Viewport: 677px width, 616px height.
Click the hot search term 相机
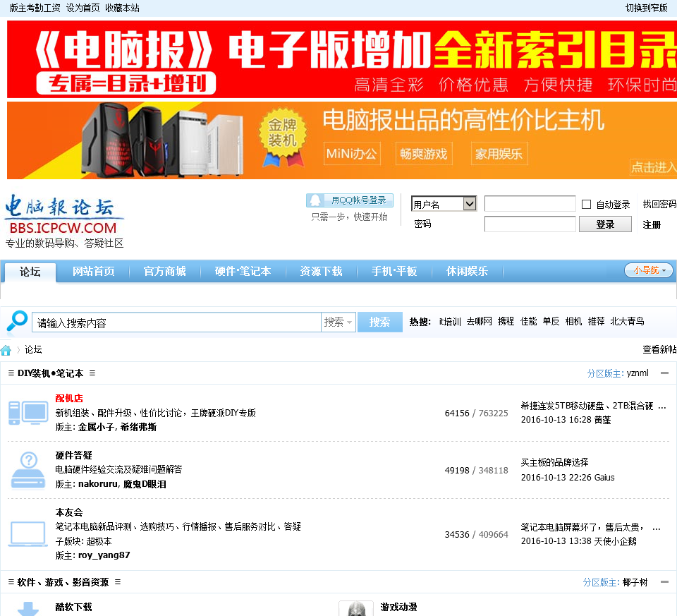point(573,321)
